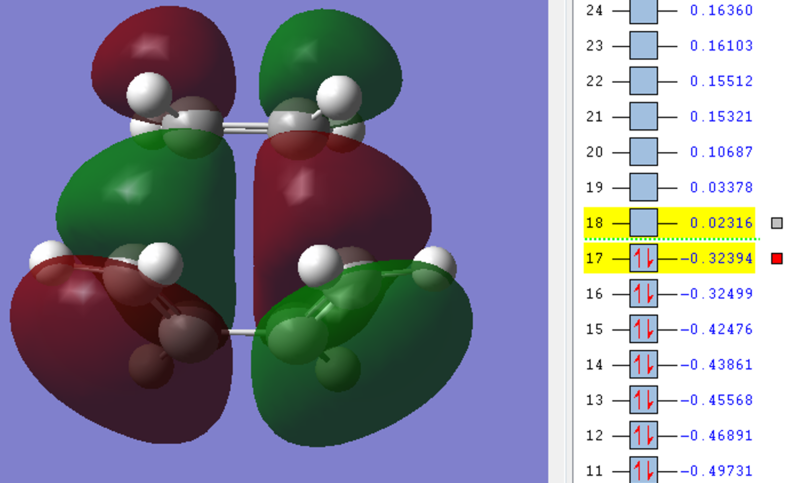
Task: Select orbital 11 occupied box
Action: click(643, 470)
